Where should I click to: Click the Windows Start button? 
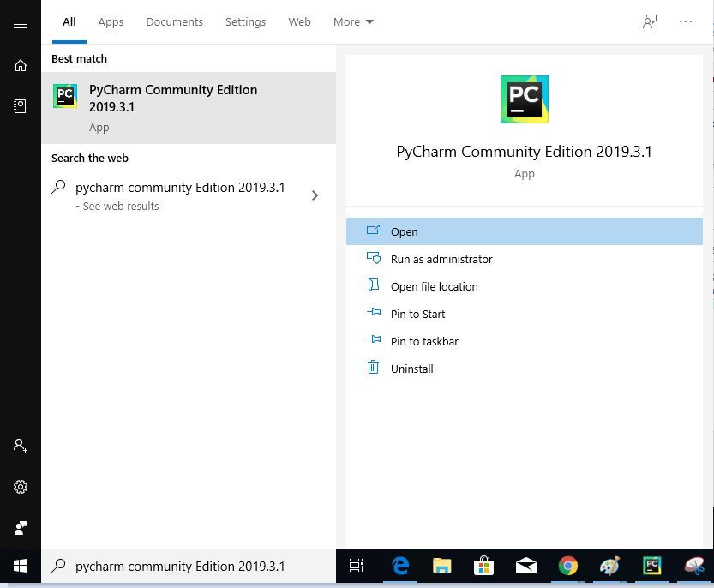click(20, 566)
